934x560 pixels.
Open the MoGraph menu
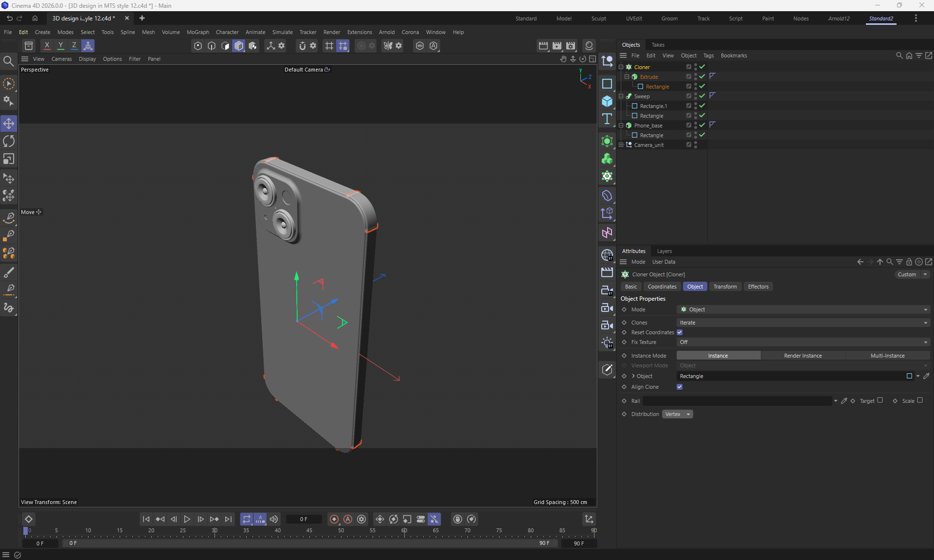tap(198, 32)
